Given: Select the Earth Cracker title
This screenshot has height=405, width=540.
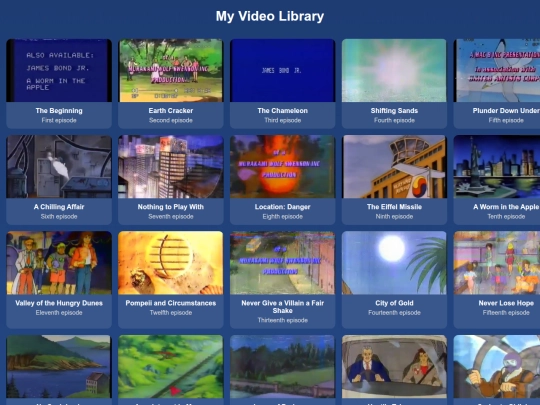Looking at the screenshot, I should pyautogui.click(x=170, y=111).
